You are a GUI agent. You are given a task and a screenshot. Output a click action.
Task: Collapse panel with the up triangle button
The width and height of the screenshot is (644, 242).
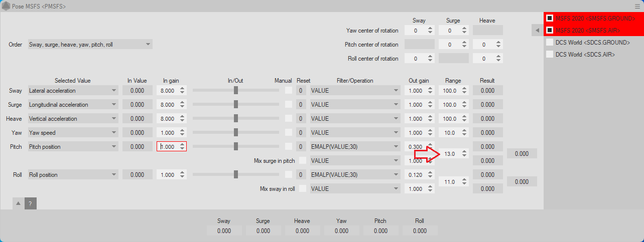point(18,203)
